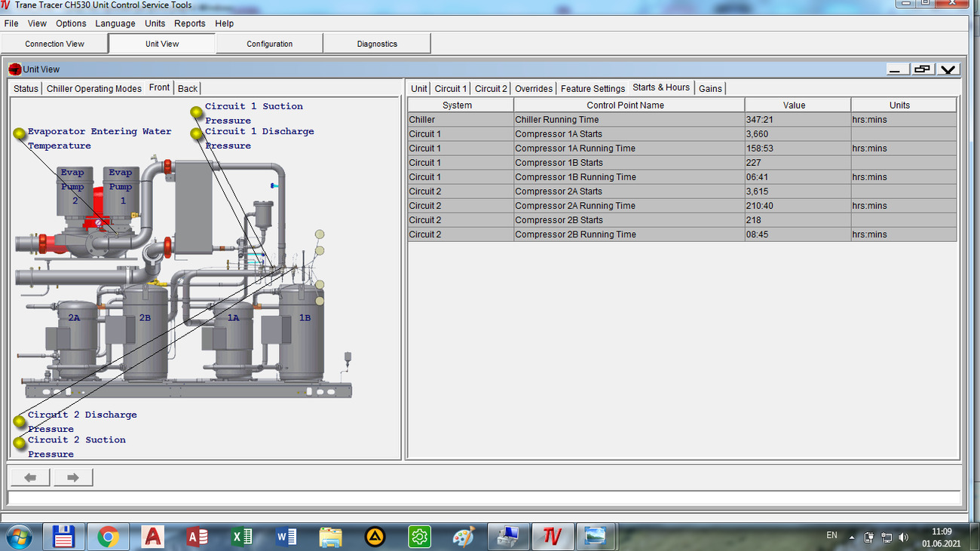Viewport: 980px width, 551px height.
Task: Switch to Diagnostics tab
Action: click(377, 44)
